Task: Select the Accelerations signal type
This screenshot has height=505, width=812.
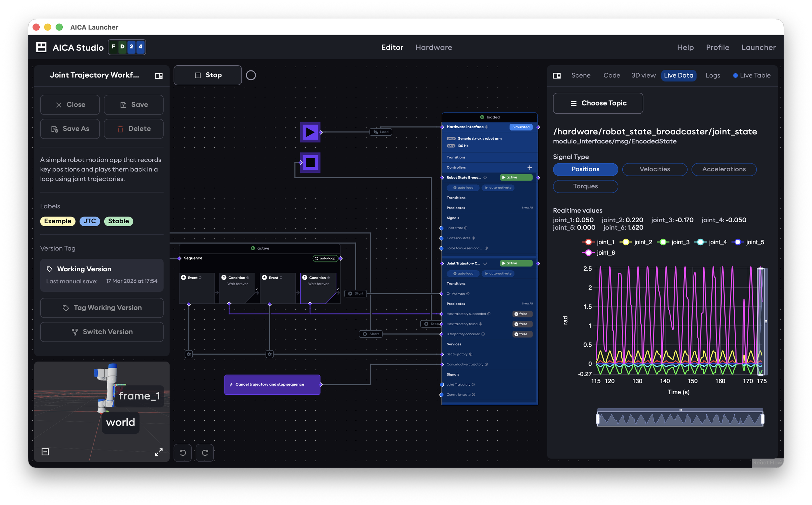Action: click(724, 169)
